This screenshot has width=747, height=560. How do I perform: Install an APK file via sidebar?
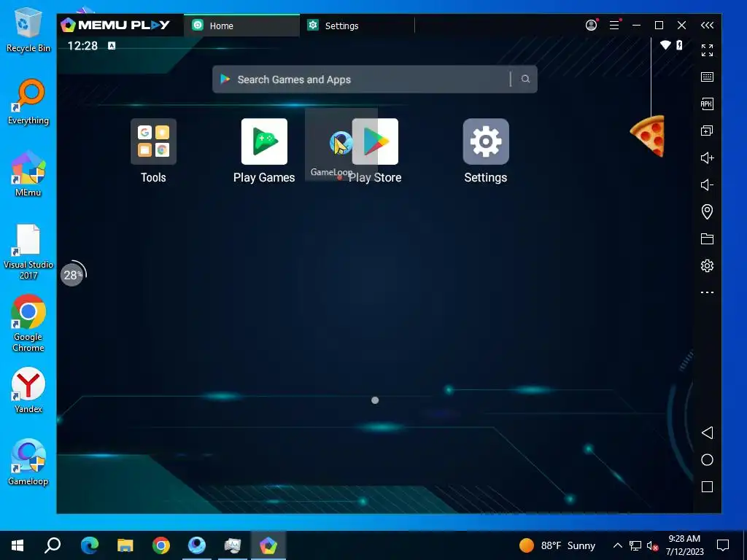point(707,104)
